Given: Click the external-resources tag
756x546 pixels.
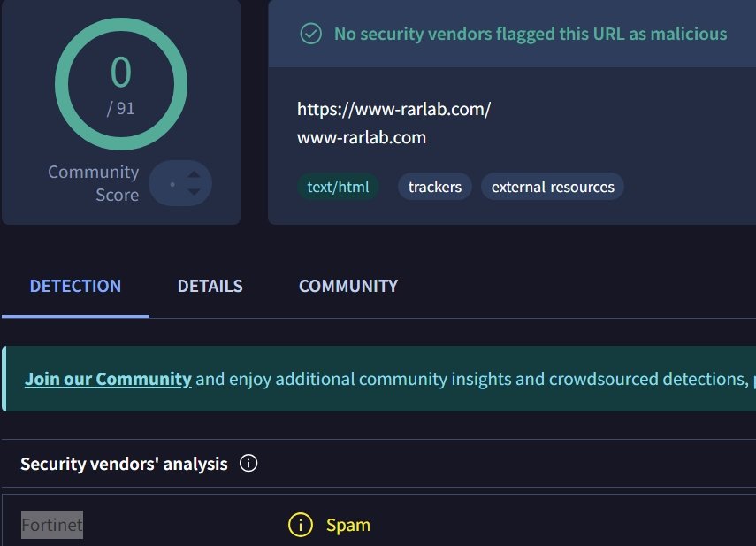Looking at the screenshot, I should click(x=553, y=187).
